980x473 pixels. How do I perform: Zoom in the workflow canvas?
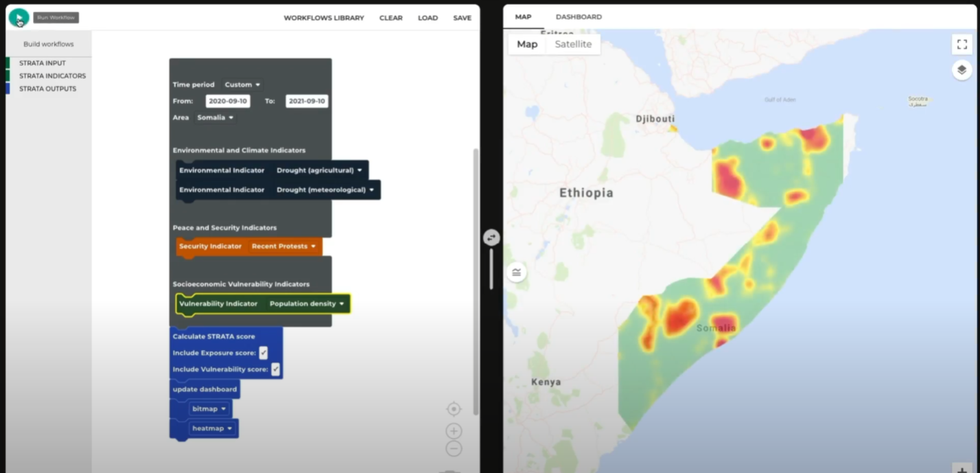454,431
